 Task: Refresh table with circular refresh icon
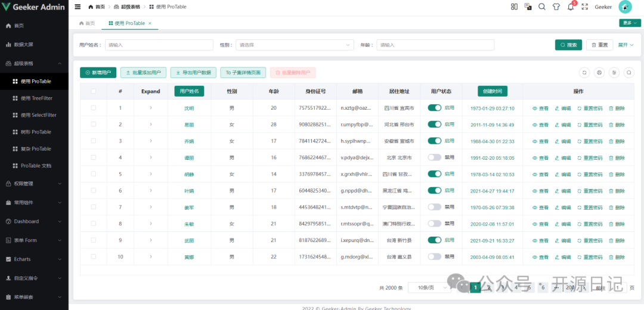click(584, 73)
